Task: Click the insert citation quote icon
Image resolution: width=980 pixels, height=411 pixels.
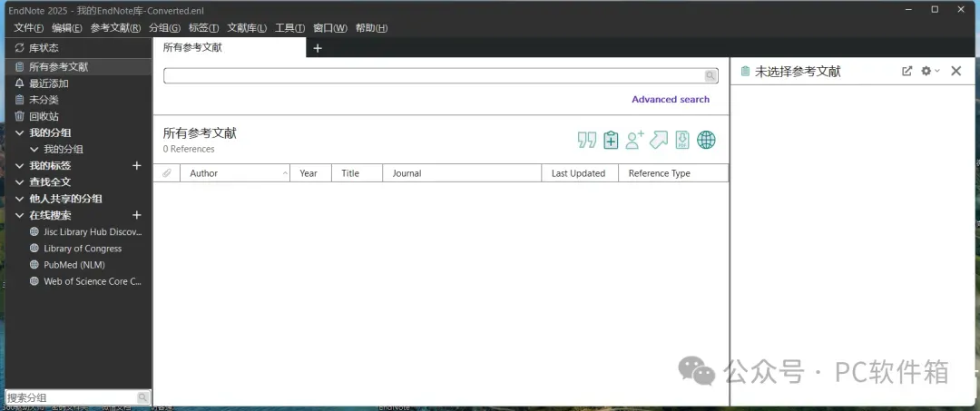Action: pos(586,140)
